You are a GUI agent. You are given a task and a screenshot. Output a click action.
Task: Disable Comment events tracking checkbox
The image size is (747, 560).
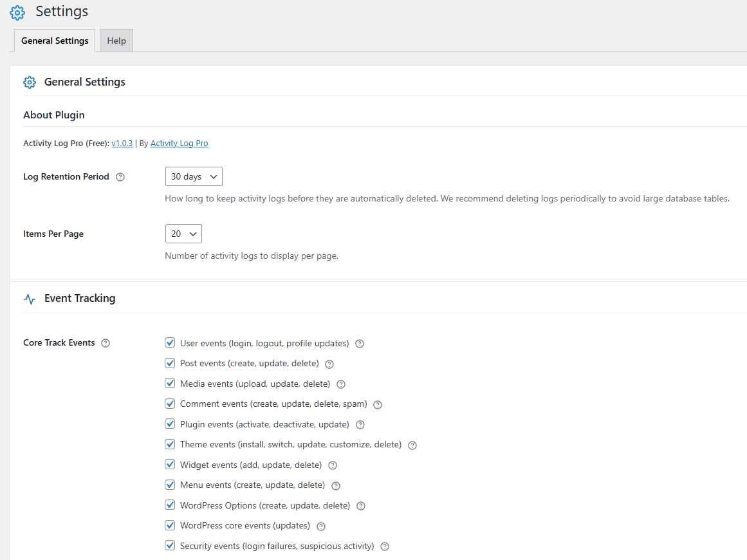[170, 404]
